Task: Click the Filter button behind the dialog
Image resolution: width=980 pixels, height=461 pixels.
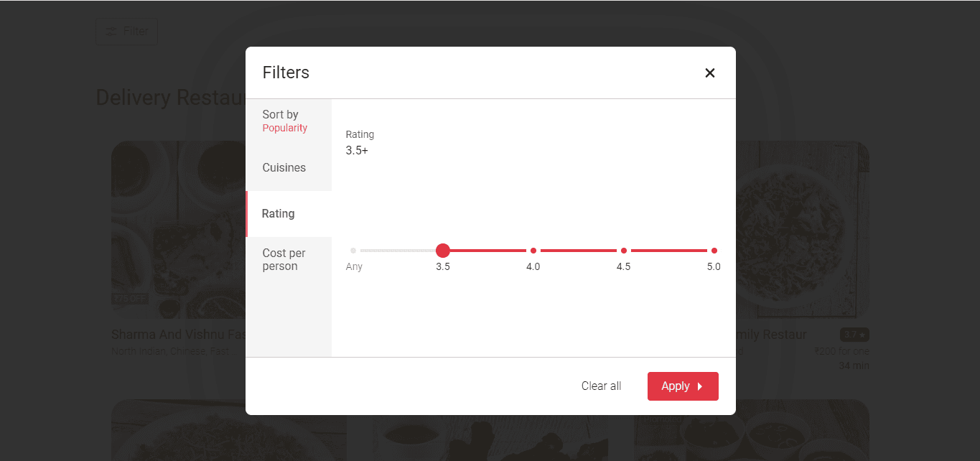Action: [126, 32]
